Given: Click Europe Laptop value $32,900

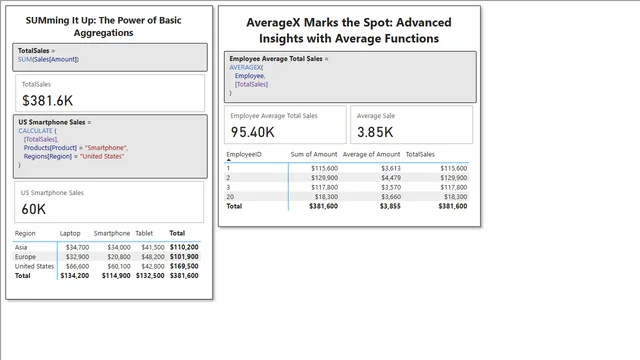Looking at the screenshot, I should pyautogui.click(x=77, y=257).
